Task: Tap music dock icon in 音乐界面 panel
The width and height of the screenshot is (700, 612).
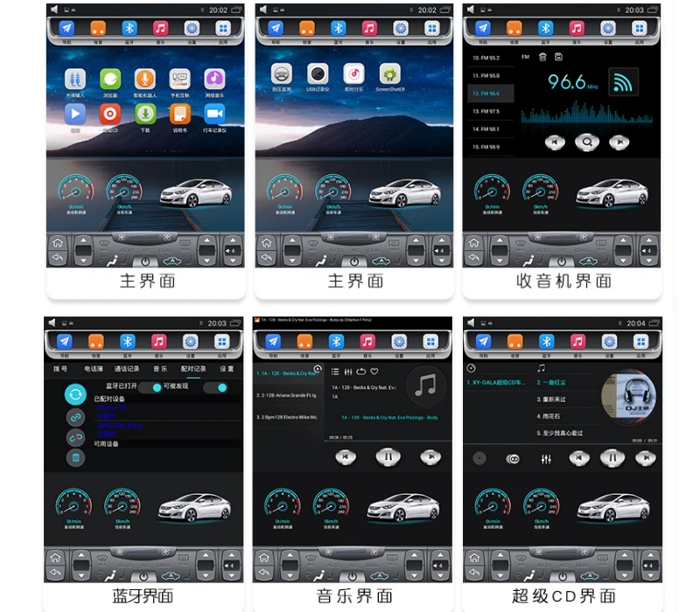Action: click(367, 342)
